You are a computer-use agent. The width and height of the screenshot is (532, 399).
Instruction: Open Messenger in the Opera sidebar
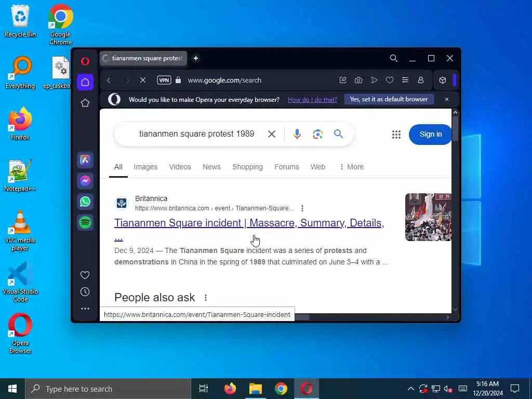[x=85, y=180]
